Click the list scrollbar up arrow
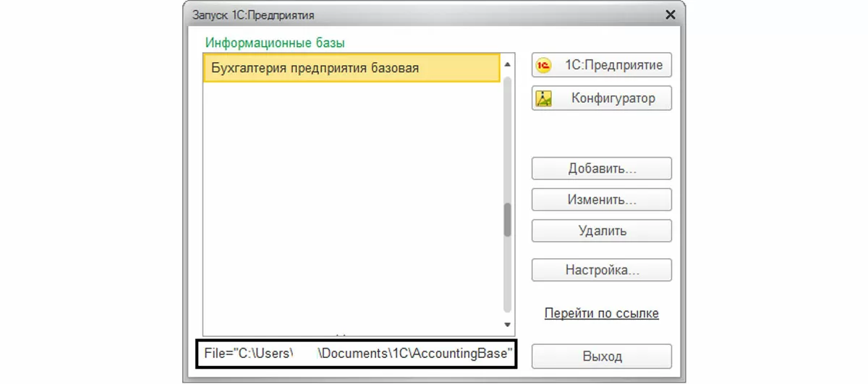868x384 pixels. 507,64
